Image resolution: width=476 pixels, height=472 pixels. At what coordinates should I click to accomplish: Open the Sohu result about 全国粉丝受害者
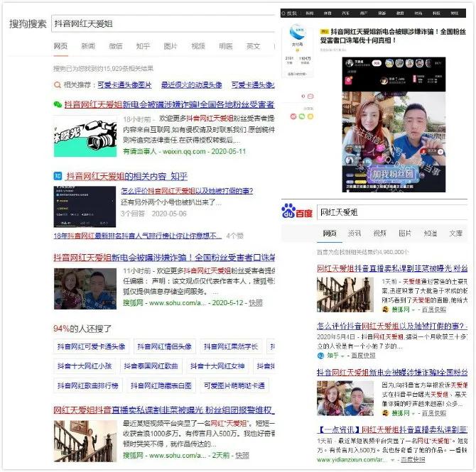tap(164, 258)
